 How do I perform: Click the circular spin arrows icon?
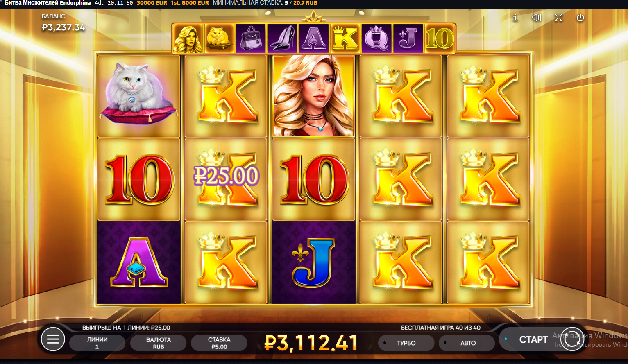(x=572, y=339)
